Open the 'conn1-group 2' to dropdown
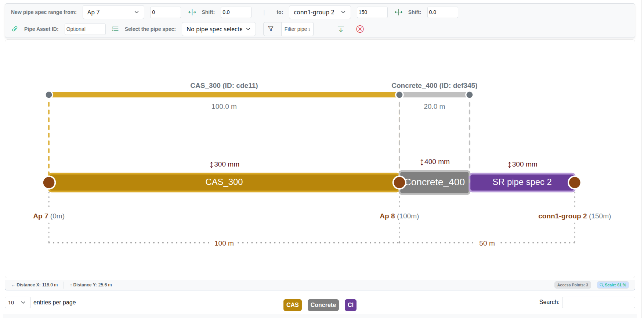644x318 pixels. tap(319, 12)
